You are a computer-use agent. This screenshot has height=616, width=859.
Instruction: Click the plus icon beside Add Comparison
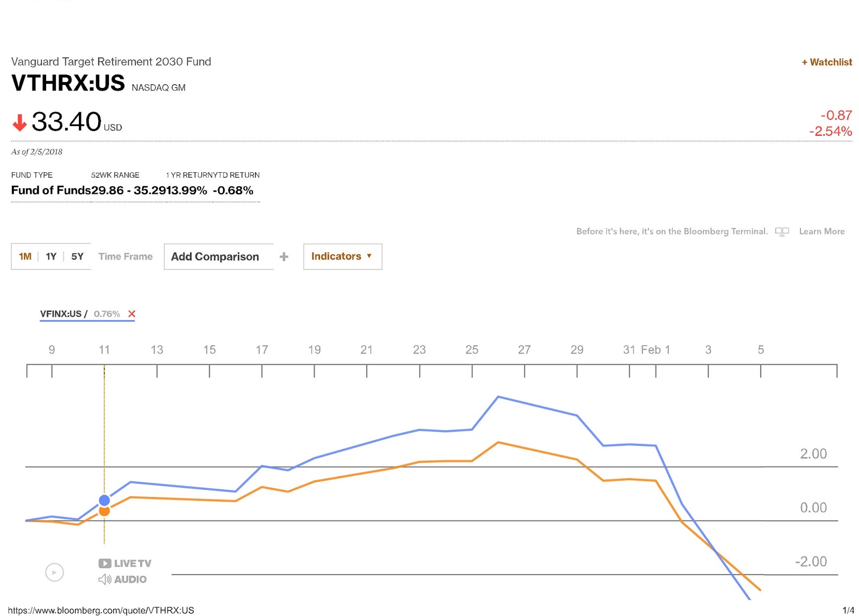click(x=283, y=256)
